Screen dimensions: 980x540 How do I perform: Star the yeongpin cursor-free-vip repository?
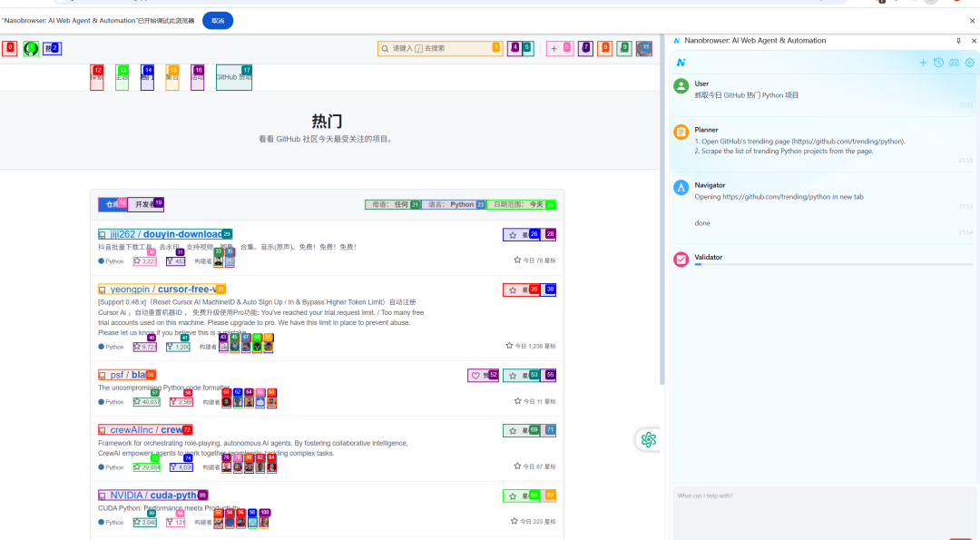(x=522, y=290)
